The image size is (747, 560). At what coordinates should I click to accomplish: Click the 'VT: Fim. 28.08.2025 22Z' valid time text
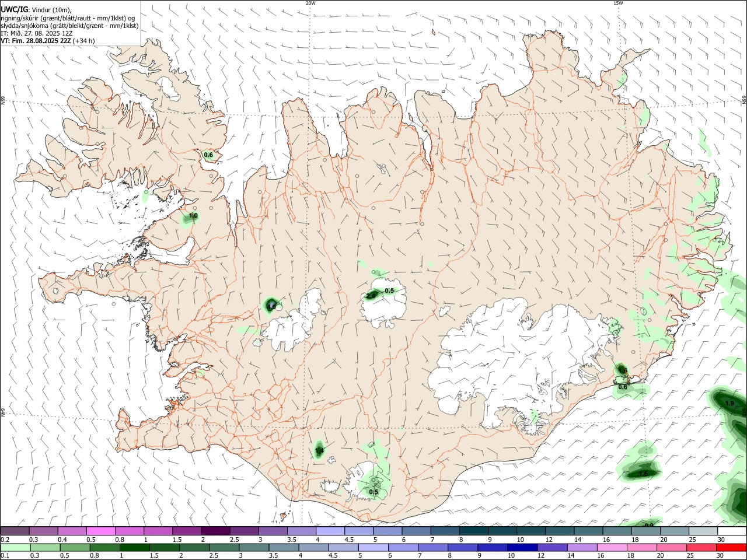36,41
